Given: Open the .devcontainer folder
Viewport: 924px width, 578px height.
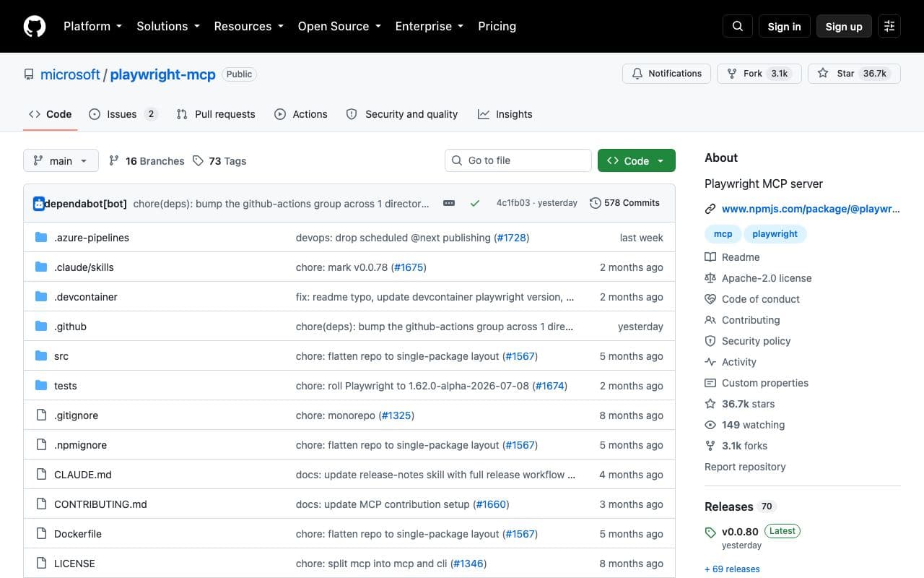Looking at the screenshot, I should click(x=86, y=297).
